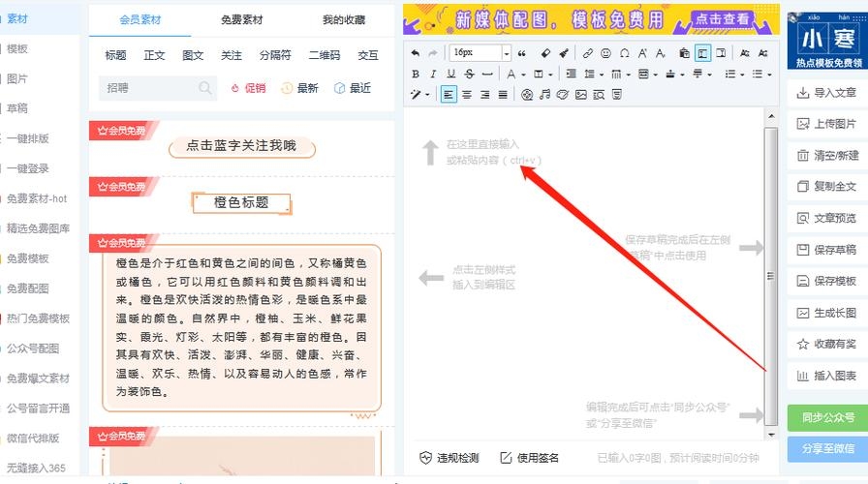Click the first AC case-convert icon
The height and width of the screenshot is (484, 868).
pyautogui.click(x=745, y=53)
